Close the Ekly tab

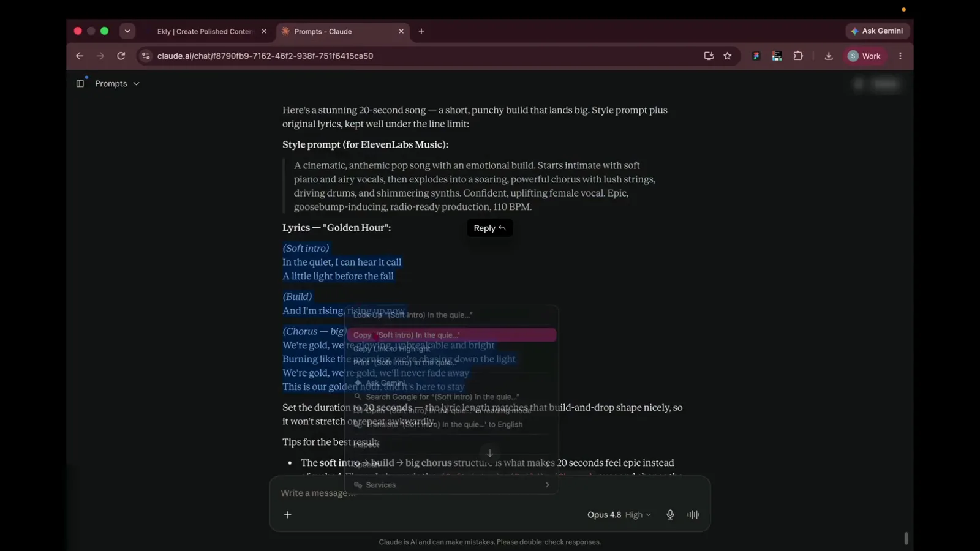click(x=264, y=31)
